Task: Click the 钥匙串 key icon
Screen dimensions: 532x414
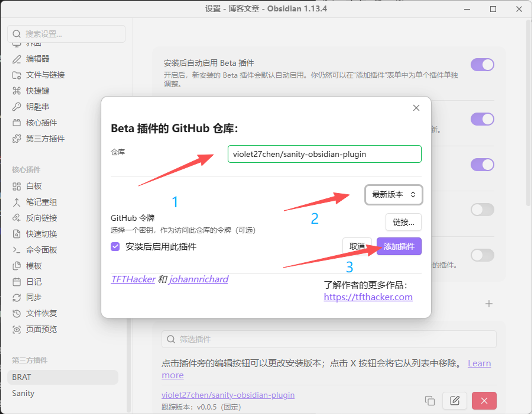Action: (x=17, y=107)
